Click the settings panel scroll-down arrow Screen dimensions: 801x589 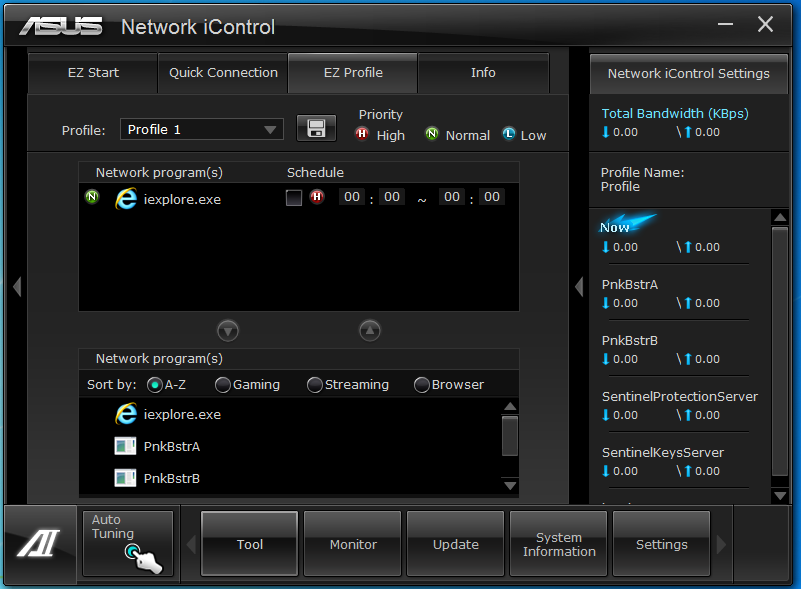(780, 495)
